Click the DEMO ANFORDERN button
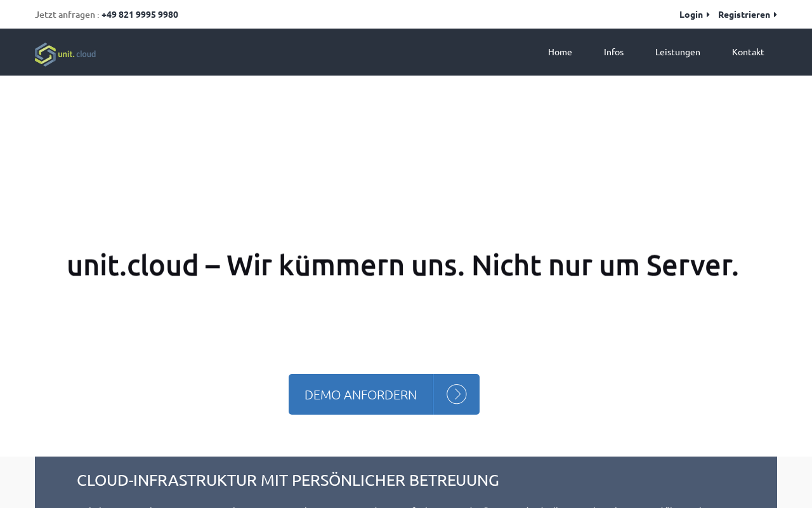The width and height of the screenshot is (812, 508). click(x=384, y=394)
